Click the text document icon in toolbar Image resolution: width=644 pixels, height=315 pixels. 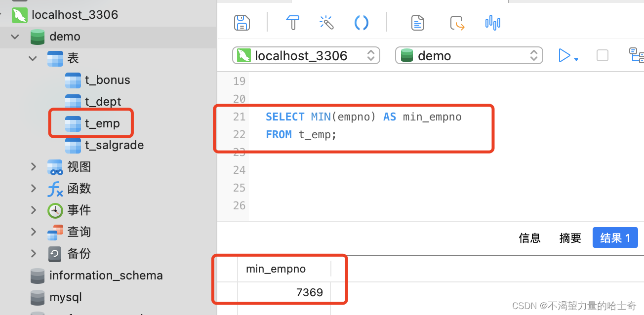click(418, 23)
